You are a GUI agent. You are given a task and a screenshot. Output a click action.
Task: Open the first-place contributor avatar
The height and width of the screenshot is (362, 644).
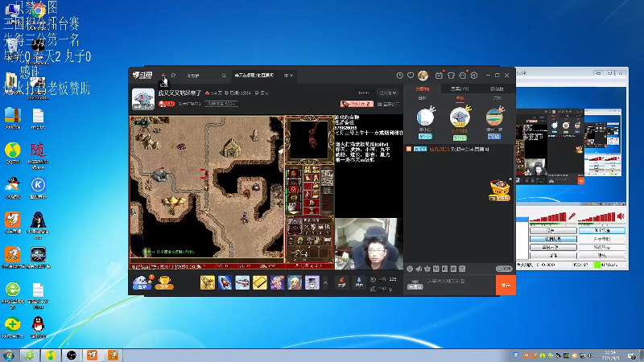(460, 117)
